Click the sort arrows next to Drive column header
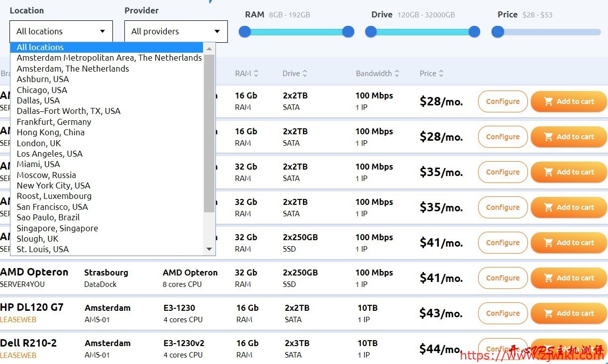 point(306,73)
